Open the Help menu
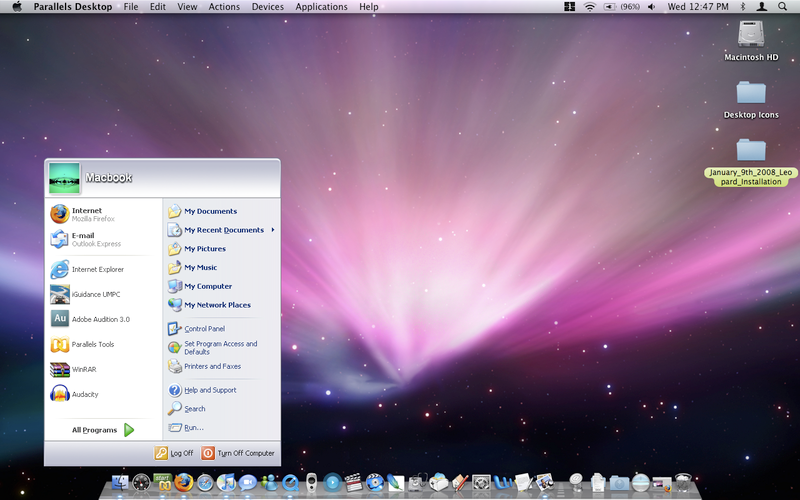Image resolution: width=800 pixels, height=500 pixels. [x=368, y=7]
